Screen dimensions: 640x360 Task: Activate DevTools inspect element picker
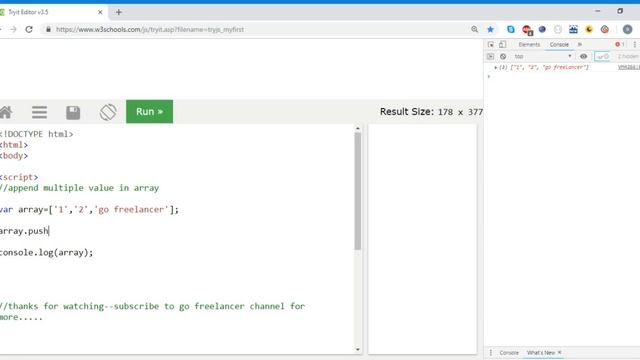click(x=491, y=44)
